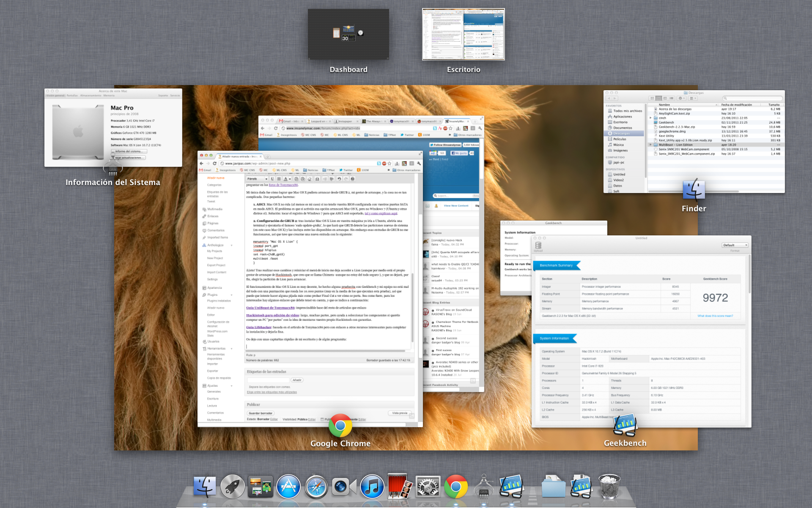Click Categorías in WordPress sidebar
This screenshot has height=508, width=812.
pos(214,185)
